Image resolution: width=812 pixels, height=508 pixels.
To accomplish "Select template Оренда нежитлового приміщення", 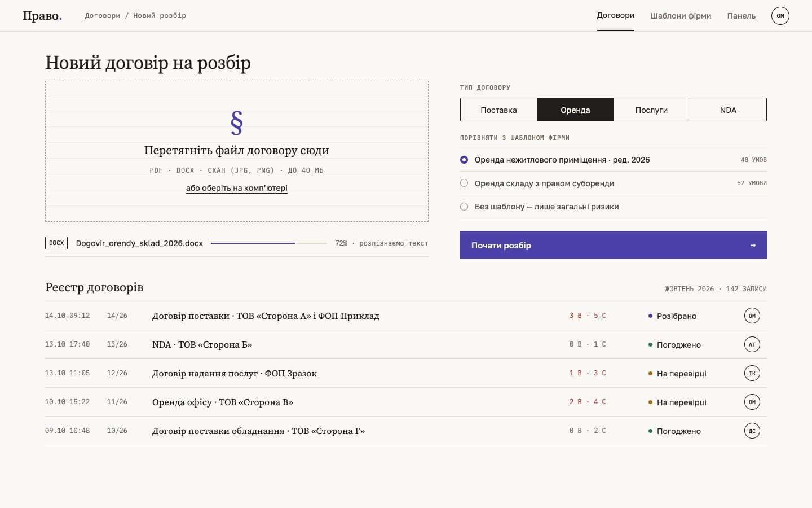I will click(x=614, y=160).
